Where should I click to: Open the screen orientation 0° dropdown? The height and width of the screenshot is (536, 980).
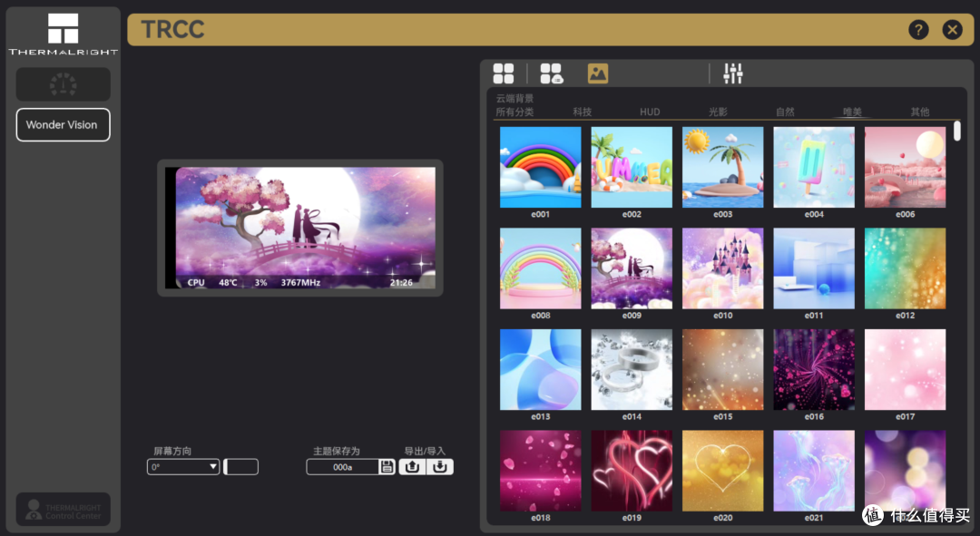coord(183,467)
